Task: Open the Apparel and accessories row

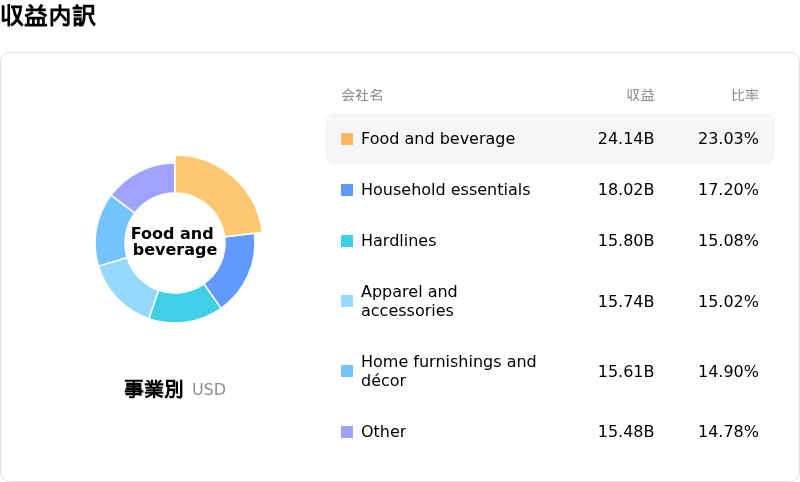Action: click(550, 301)
